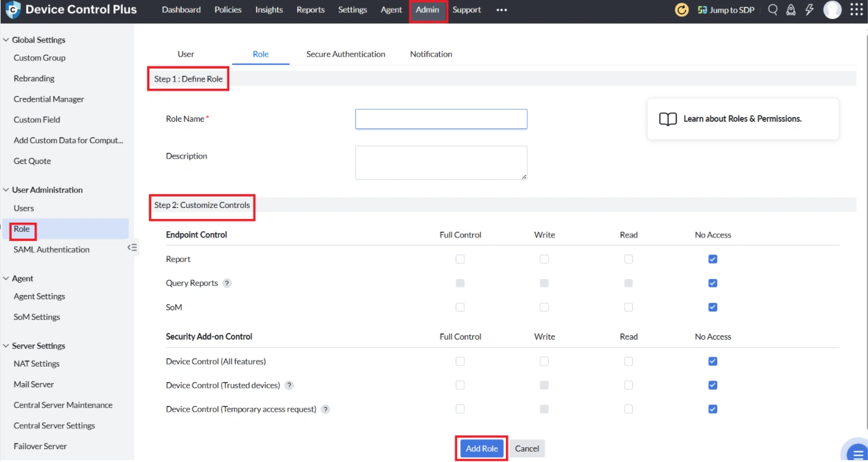868x462 pixels.
Task: Open the floating chat menu icon
Action: [x=857, y=453]
